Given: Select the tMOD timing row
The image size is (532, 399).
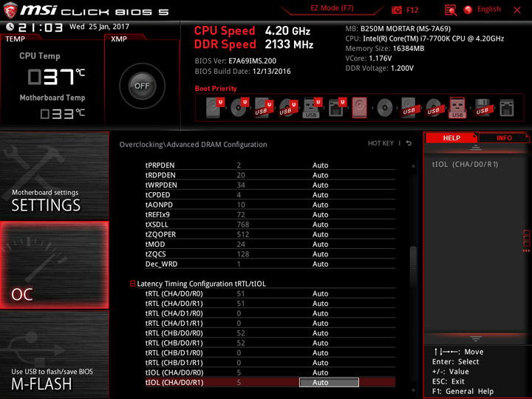Looking at the screenshot, I should (270, 245).
